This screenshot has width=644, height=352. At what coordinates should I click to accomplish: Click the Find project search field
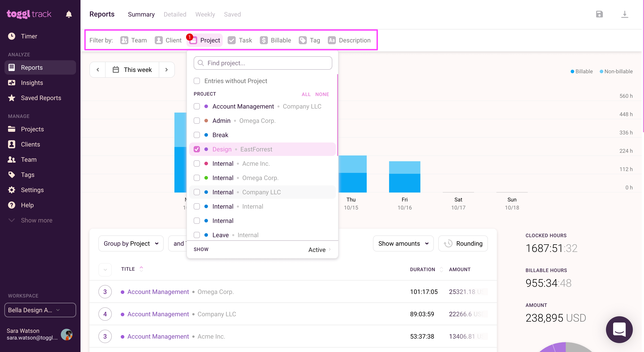pyautogui.click(x=263, y=63)
